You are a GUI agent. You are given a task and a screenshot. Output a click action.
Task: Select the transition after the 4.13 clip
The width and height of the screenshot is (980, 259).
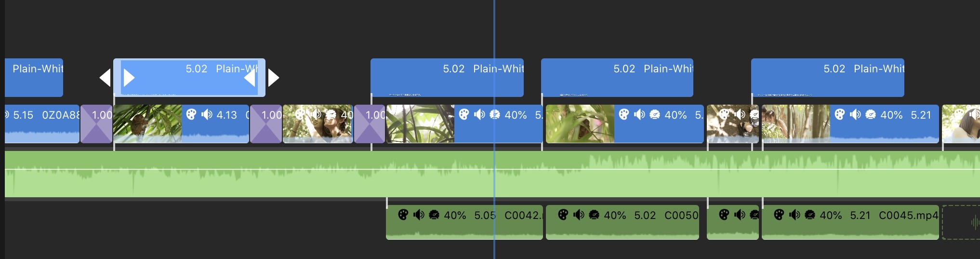(266, 124)
